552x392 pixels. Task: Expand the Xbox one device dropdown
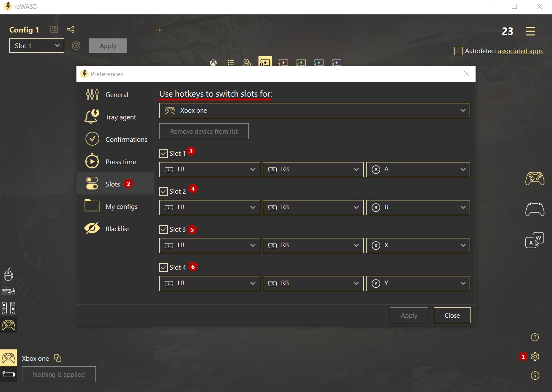(x=314, y=111)
